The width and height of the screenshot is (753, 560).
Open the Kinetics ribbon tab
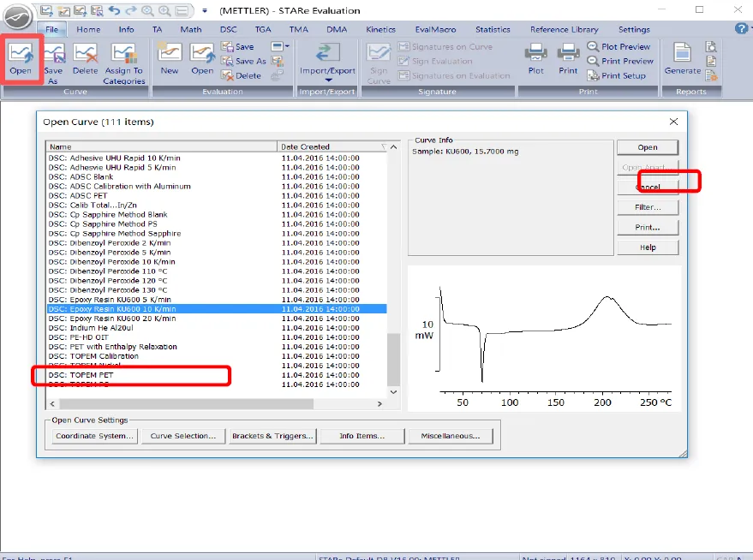tap(381, 29)
